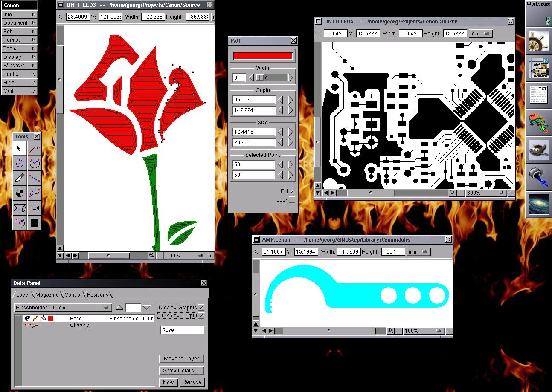Launch GIMP from the dock
The width and height of the screenshot is (552, 392).
tap(538, 150)
